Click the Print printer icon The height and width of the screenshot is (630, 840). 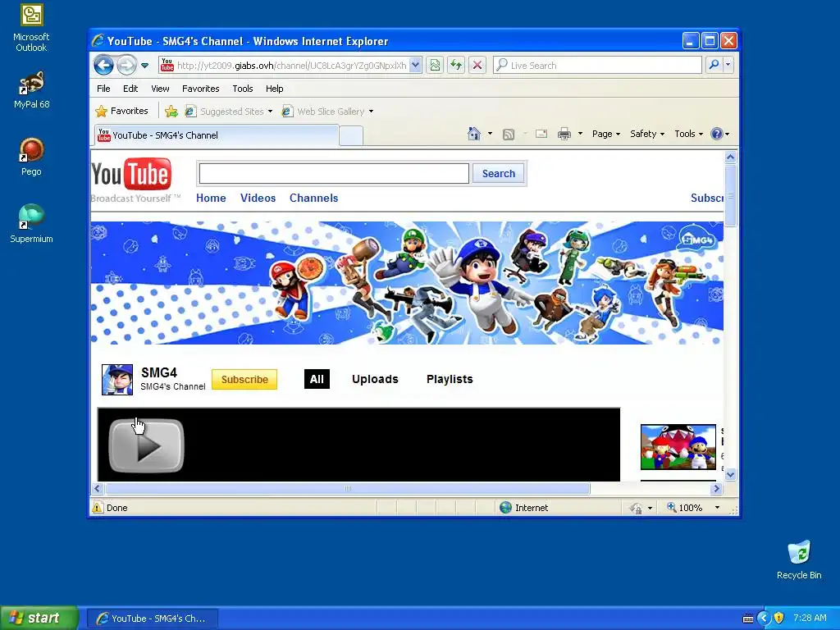pyautogui.click(x=564, y=134)
